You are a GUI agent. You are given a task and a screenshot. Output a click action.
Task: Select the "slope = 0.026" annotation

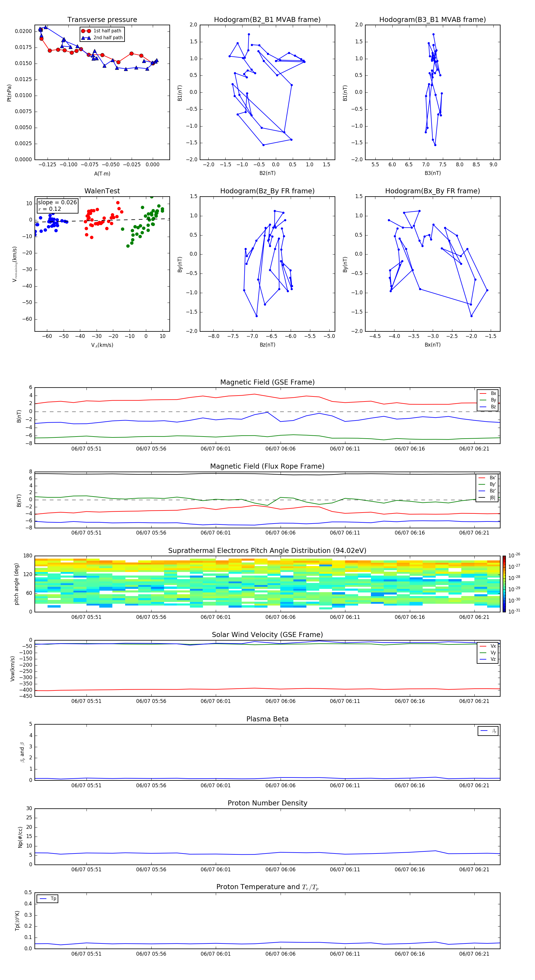tap(57, 203)
